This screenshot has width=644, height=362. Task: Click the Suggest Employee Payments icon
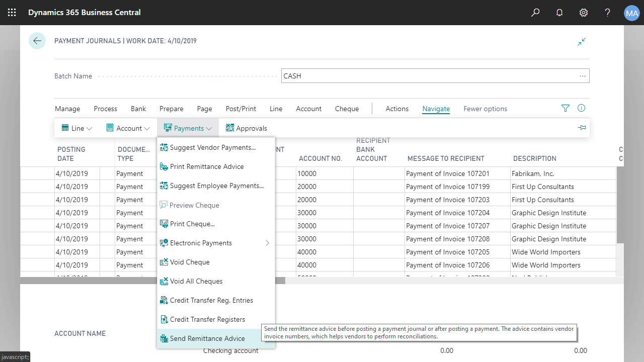point(164,186)
